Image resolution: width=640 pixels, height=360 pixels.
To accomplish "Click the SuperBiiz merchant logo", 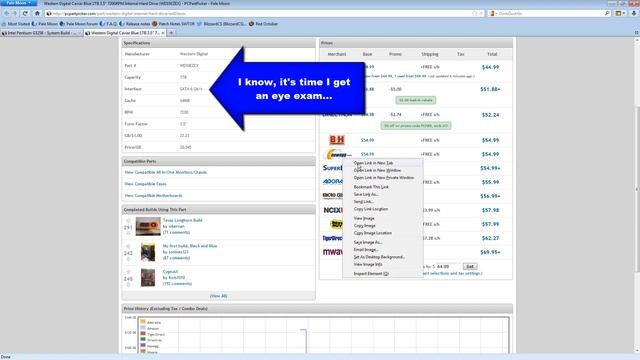I will 333,168.
